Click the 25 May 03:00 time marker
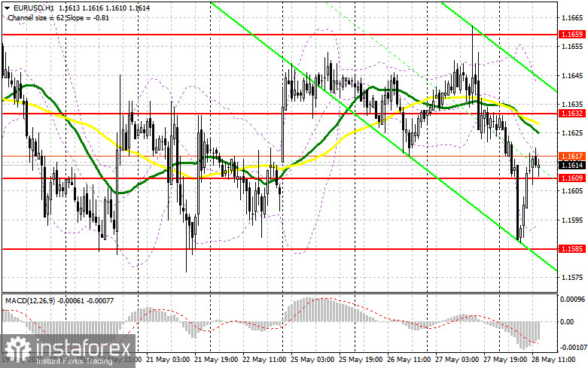 click(x=312, y=360)
